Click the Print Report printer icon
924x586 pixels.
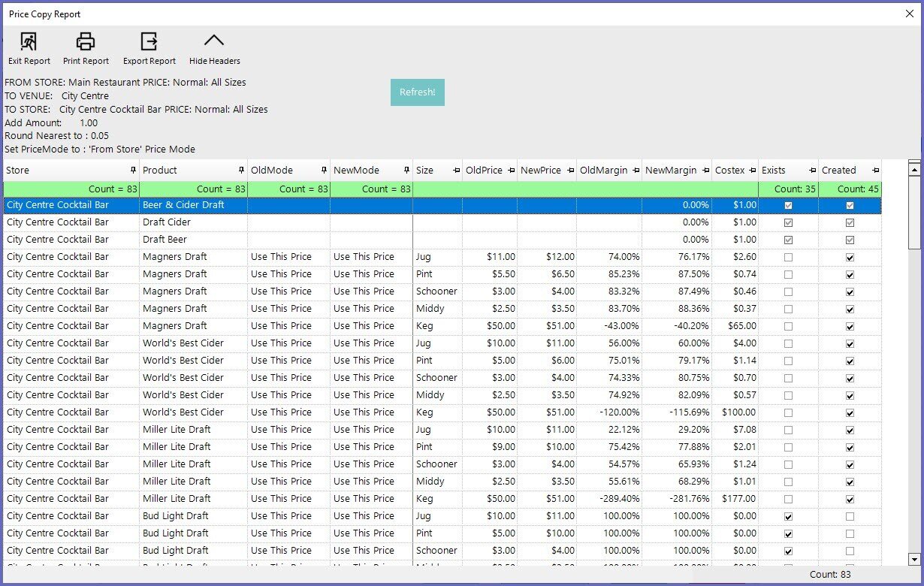(86, 42)
